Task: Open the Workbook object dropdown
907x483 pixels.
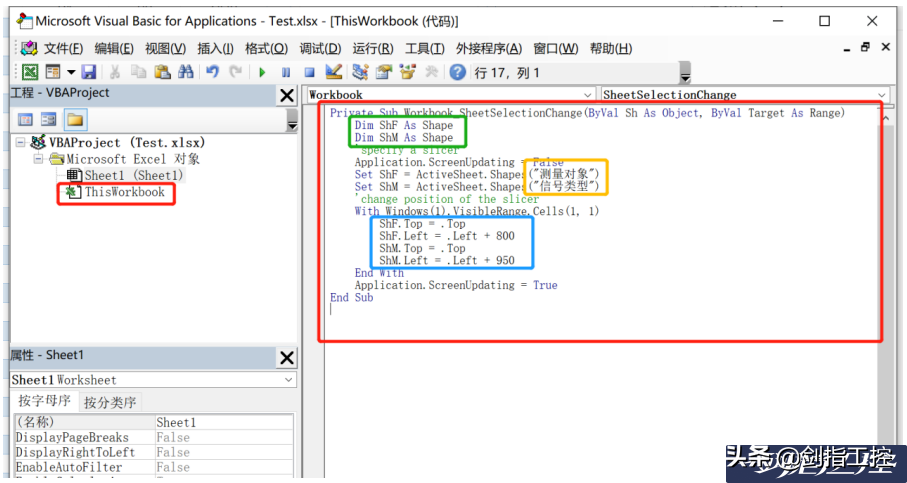Action: (x=588, y=95)
